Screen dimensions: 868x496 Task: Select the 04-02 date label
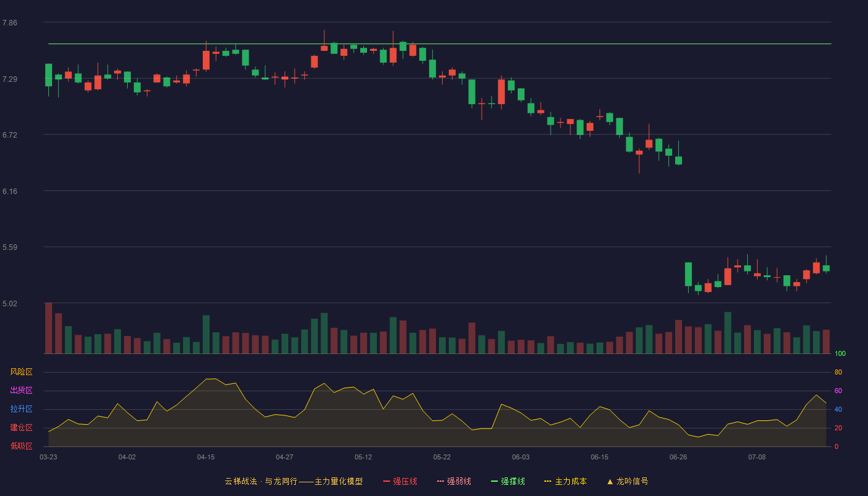[127, 457]
